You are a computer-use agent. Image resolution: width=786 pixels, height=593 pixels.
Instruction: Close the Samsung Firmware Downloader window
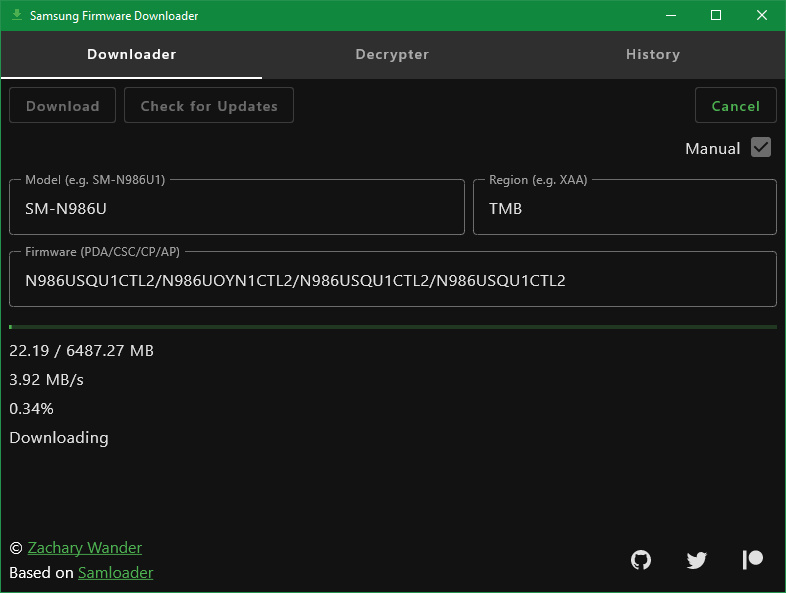point(762,15)
